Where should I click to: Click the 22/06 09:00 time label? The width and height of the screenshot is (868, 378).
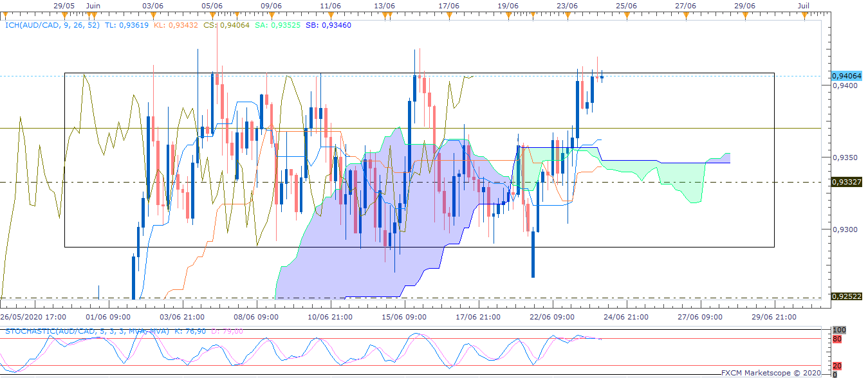[x=552, y=316]
